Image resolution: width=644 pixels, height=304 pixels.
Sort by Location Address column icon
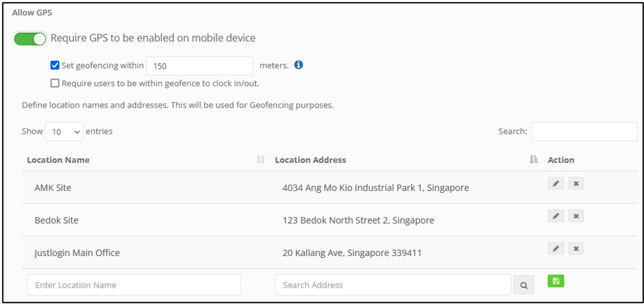click(534, 160)
